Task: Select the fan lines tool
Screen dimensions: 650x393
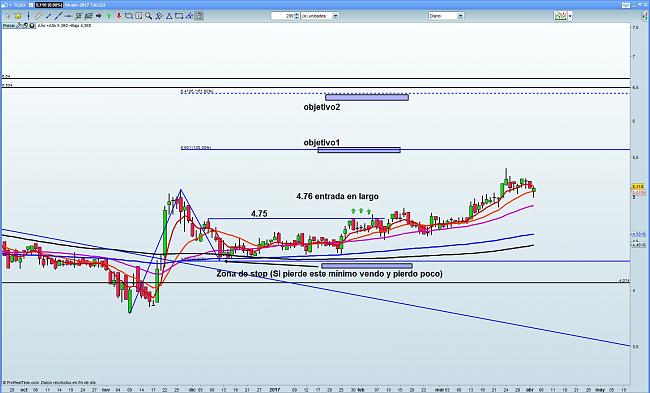Action: pyautogui.click(x=159, y=16)
